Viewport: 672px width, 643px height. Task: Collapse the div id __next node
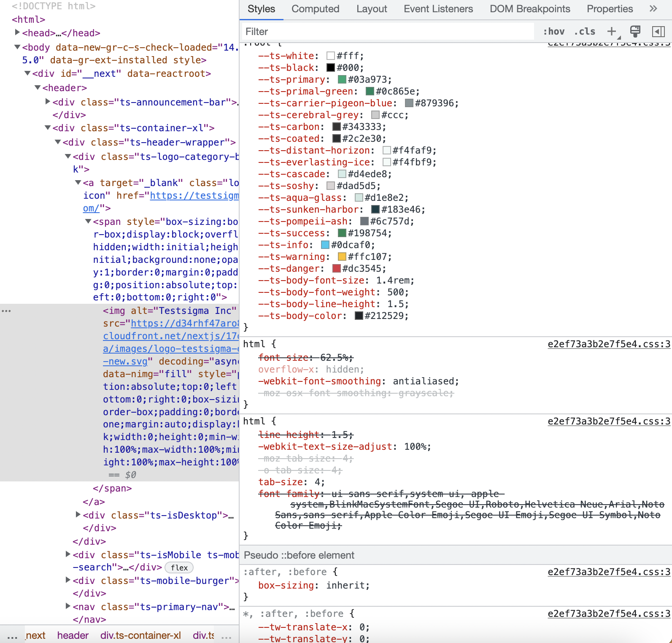click(x=27, y=73)
